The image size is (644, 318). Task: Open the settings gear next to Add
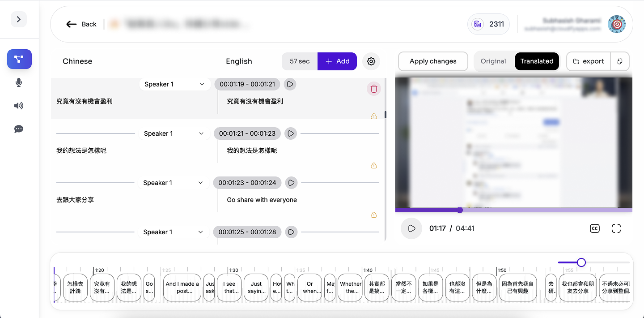371,61
